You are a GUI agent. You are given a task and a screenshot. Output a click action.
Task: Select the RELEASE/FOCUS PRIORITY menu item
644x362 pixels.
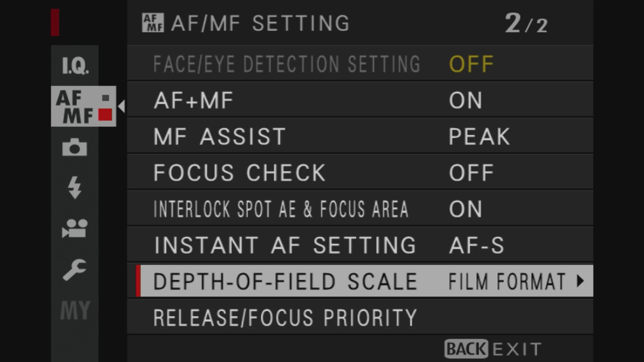click(x=360, y=317)
